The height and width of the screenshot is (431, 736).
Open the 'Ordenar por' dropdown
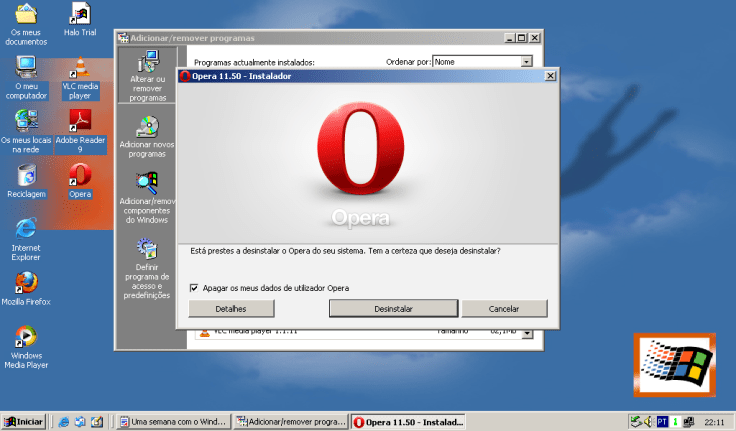526,62
